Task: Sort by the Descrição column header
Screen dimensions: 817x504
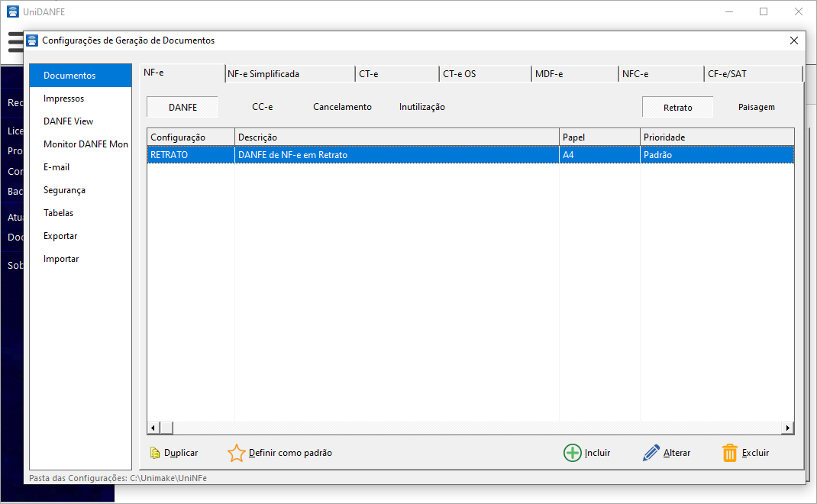Action: (x=396, y=137)
